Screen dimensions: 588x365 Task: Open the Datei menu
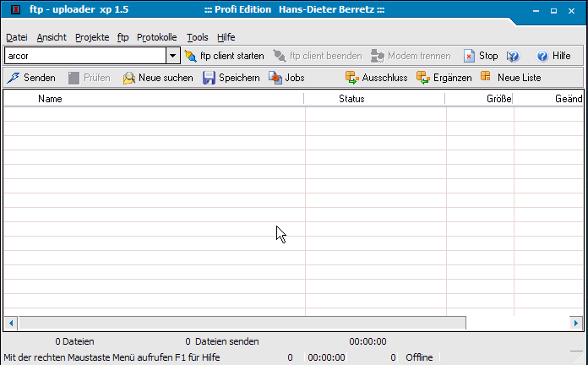point(16,37)
